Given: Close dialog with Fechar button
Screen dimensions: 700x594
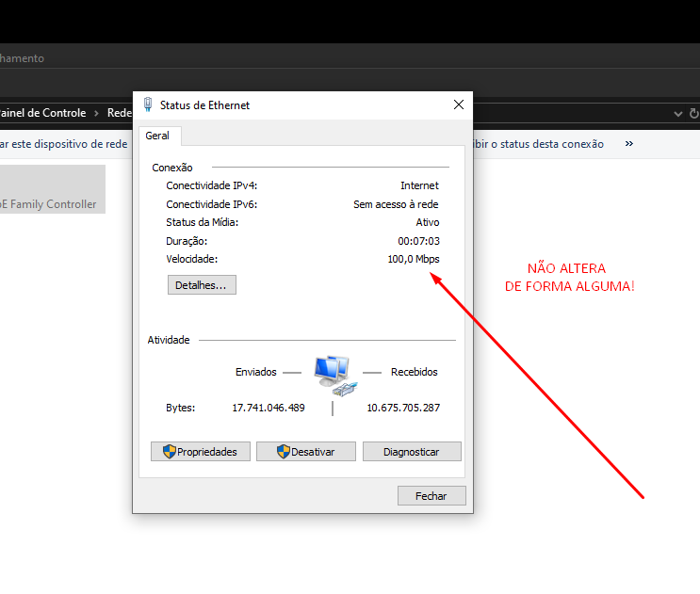Looking at the screenshot, I should pos(431,495).
